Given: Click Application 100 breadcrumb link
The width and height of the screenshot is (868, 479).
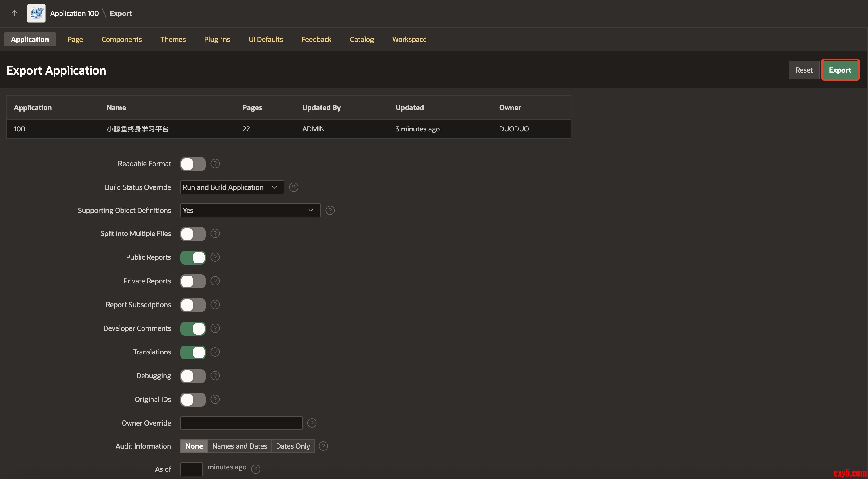Looking at the screenshot, I should tap(74, 14).
